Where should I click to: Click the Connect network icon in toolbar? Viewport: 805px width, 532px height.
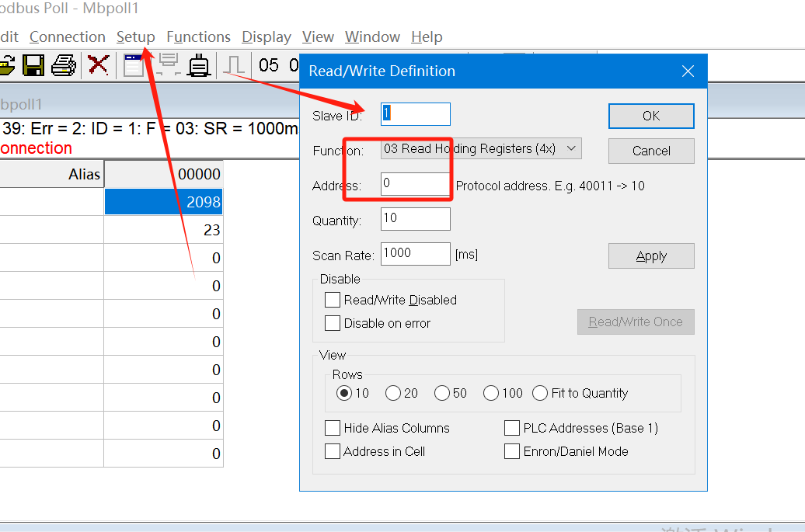click(x=169, y=65)
